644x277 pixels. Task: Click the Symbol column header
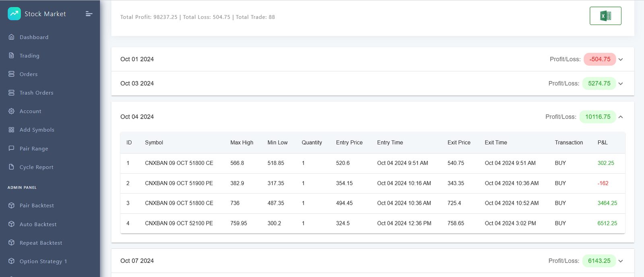(x=154, y=143)
